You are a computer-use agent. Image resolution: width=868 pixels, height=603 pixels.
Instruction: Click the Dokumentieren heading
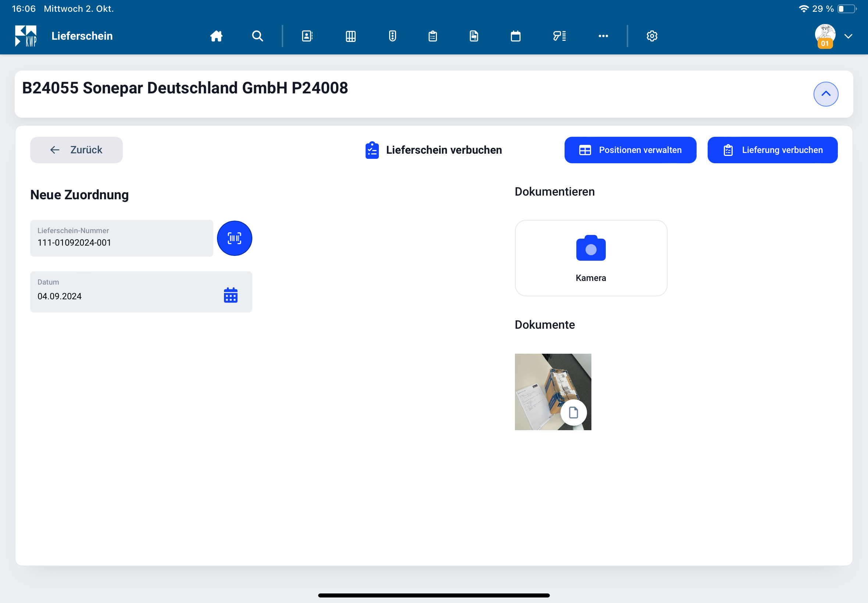tap(554, 192)
